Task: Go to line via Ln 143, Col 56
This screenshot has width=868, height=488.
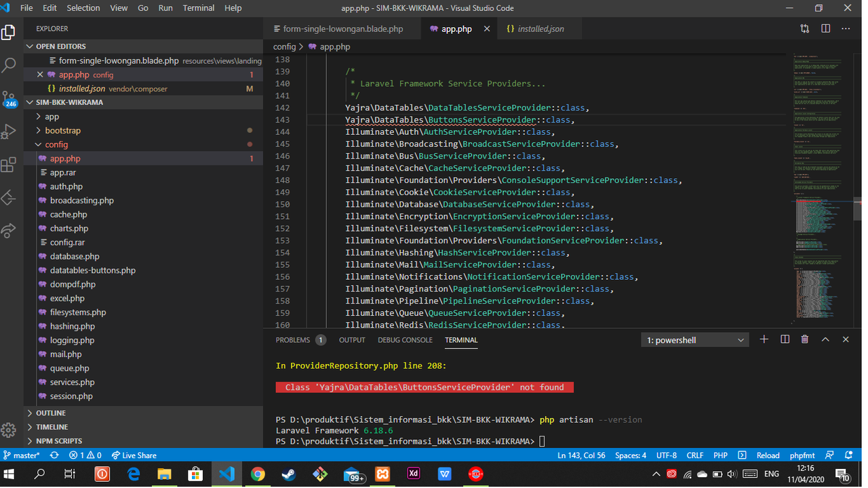Action: (583, 455)
